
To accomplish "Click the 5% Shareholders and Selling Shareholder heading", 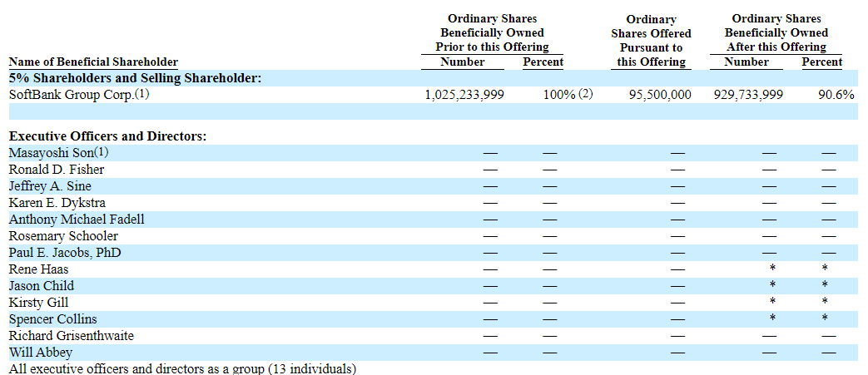I will coord(135,78).
